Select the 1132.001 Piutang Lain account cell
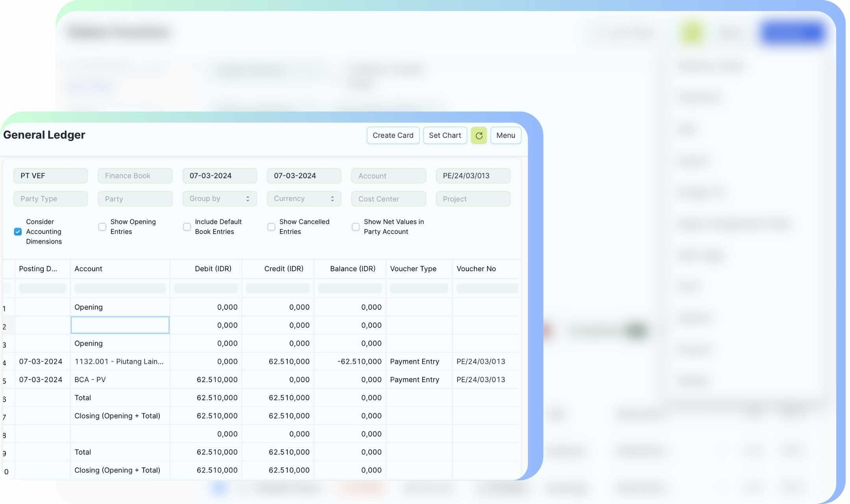The width and height of the screenshot is (850, 504). (x=119, y=361)
